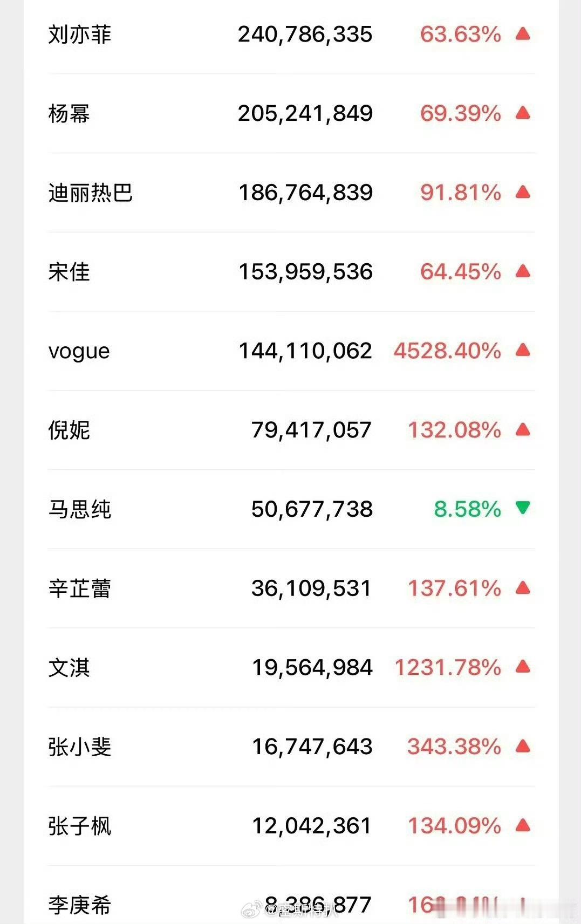
Task: Click the 8.58% green percentage
Action: coord(468,509)
